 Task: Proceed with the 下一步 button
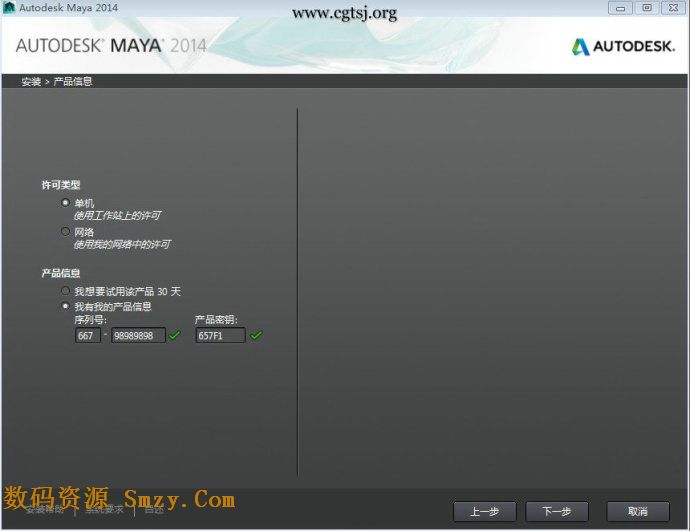click(557, 512)
